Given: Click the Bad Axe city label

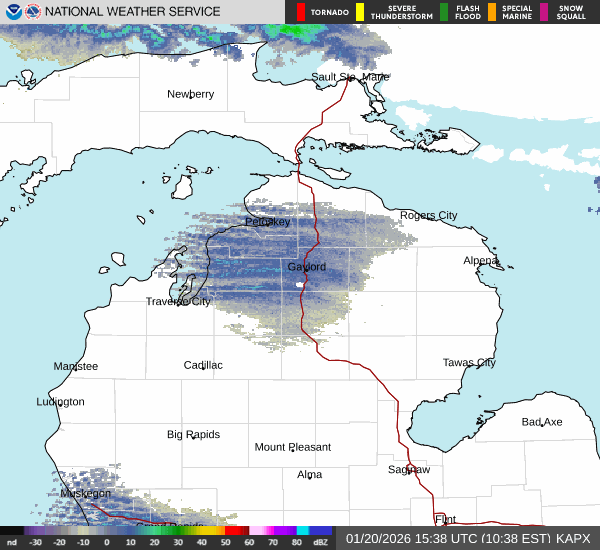Looking at the screenshot, I should click(x=541, y=422).
